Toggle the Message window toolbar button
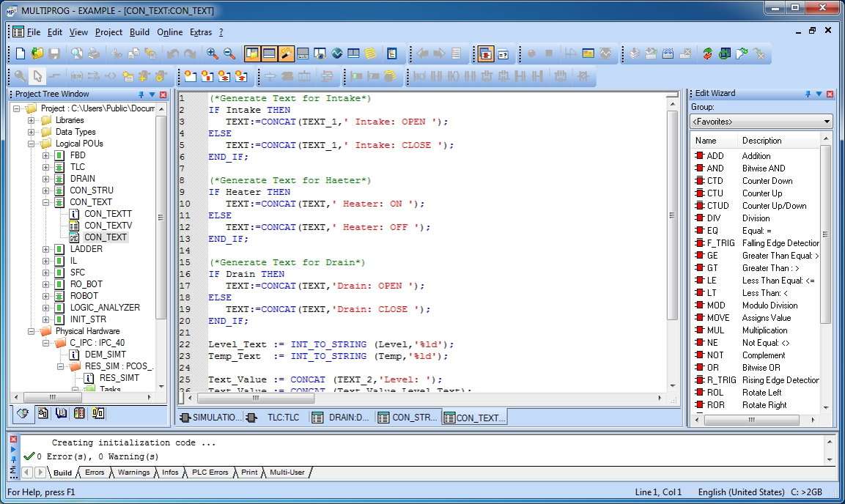Viewport: 845px width, 504px height. click(x=270, y=53)
